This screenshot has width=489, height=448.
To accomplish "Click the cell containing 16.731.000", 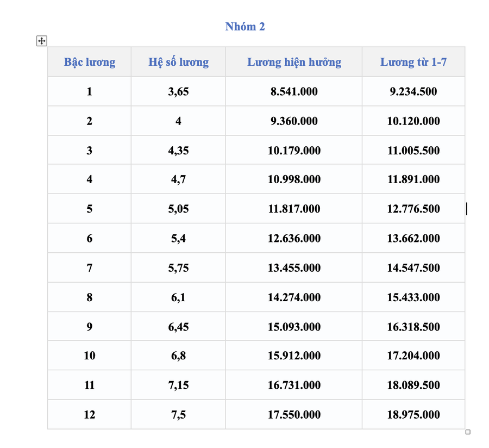I will tap(294, 385).
